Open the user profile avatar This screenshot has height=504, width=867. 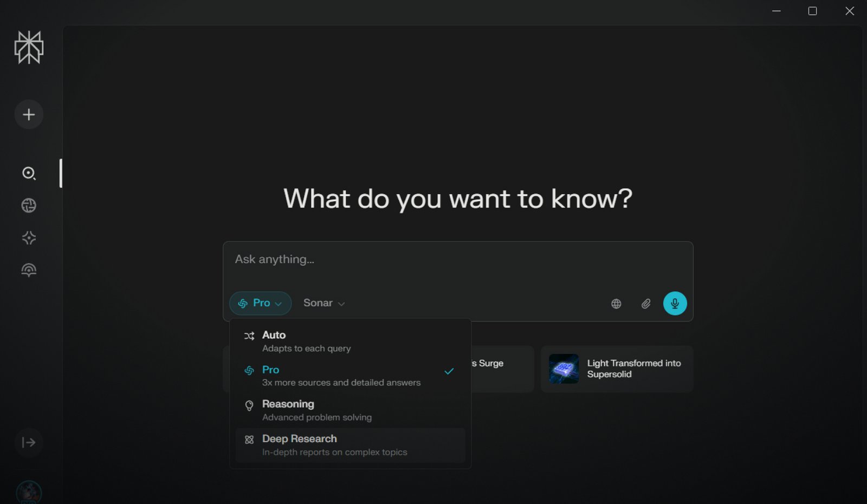[29, 492]
